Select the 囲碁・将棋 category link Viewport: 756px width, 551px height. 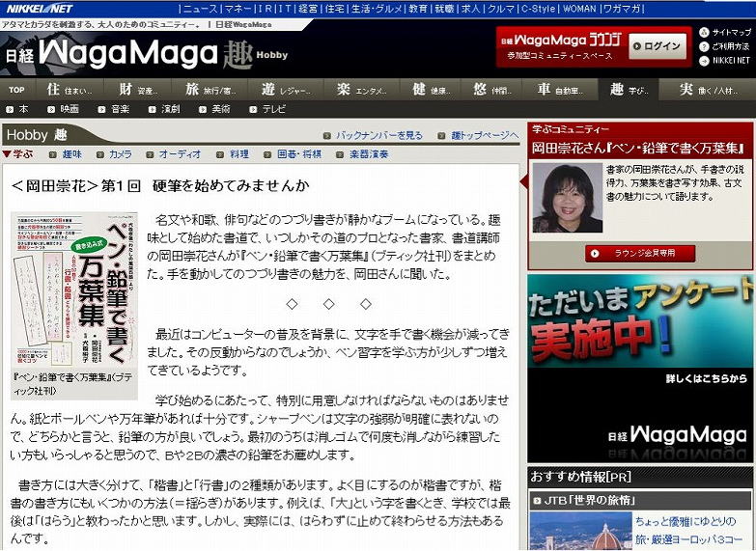pyautogui.click(x=299, y=154)
